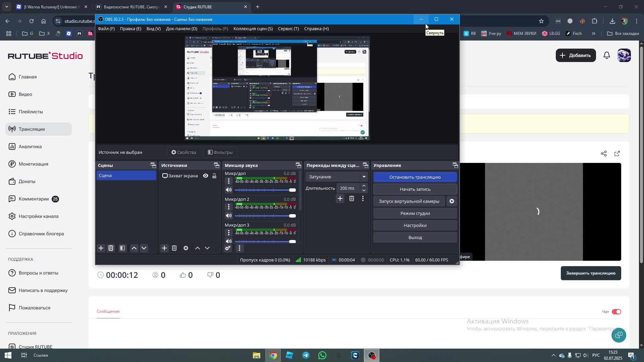
Task: Mute the Микр/доп audio channel
Action: point(229,190)
